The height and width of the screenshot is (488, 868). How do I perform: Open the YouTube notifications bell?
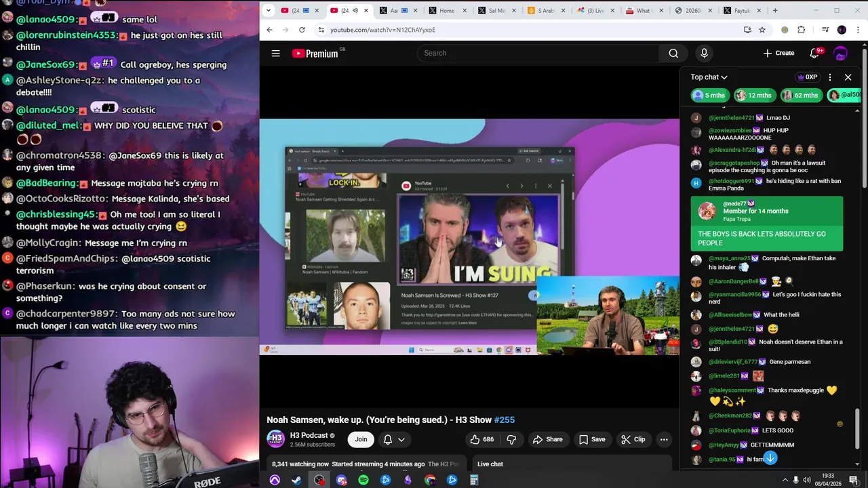tap(815, 53)
